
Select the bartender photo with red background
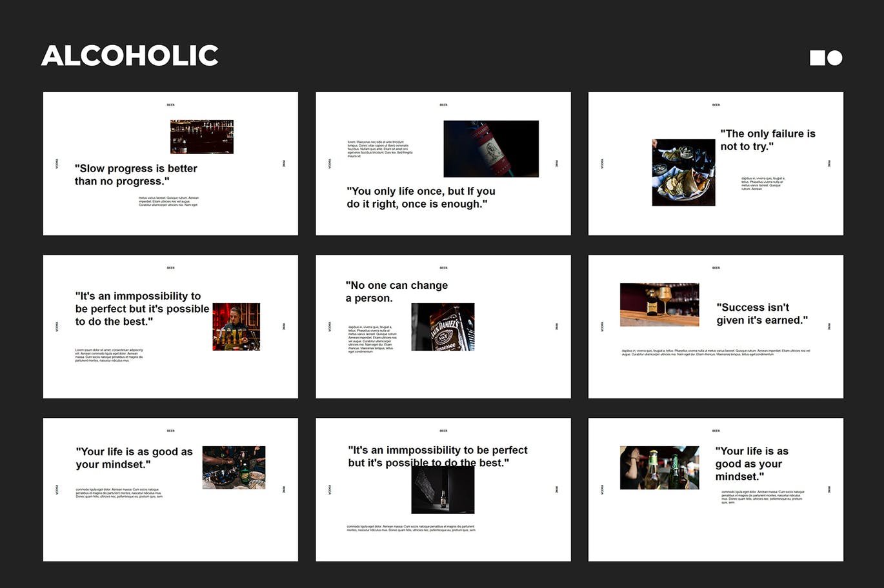coord(236,327)
